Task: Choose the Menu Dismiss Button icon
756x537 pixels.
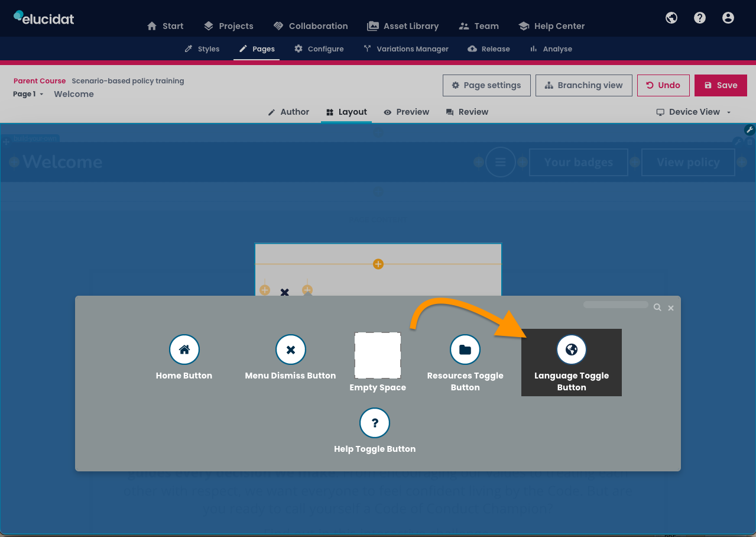Action: coord(290,350)
